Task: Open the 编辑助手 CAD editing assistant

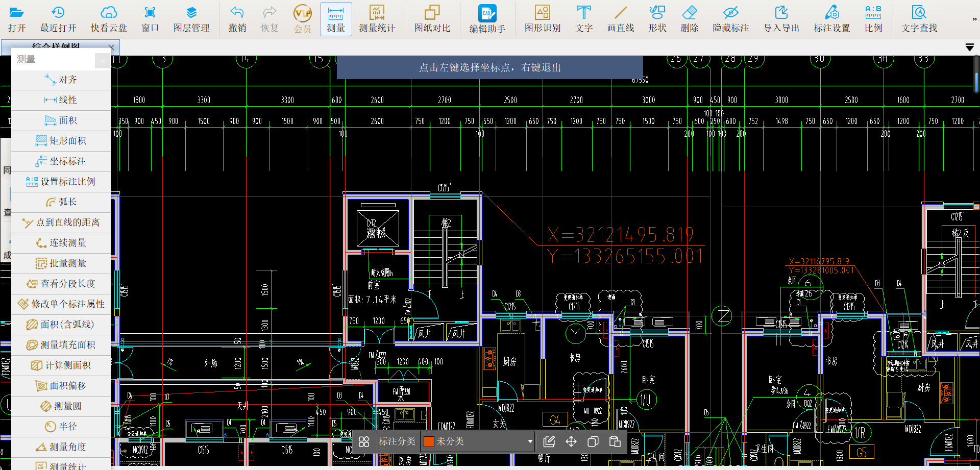Action: (x=487, y=19)
